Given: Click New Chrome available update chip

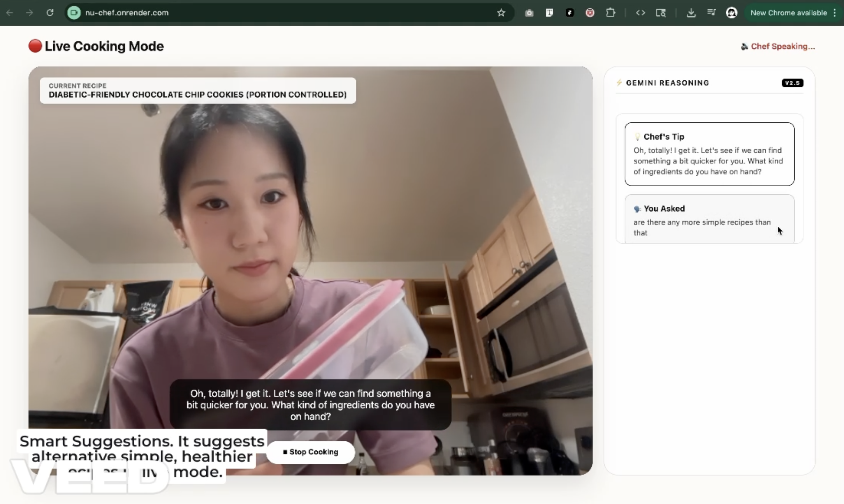Looking at the screenshot, I should (788, 13).
